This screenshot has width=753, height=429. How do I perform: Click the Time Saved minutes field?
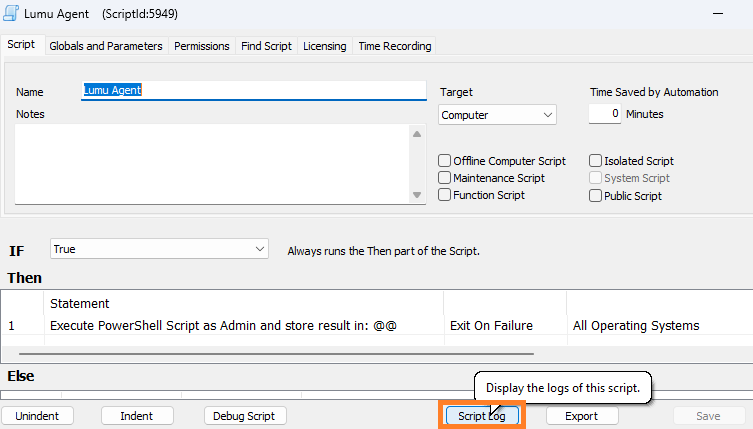pyautogui.click(x=604, y=114)
